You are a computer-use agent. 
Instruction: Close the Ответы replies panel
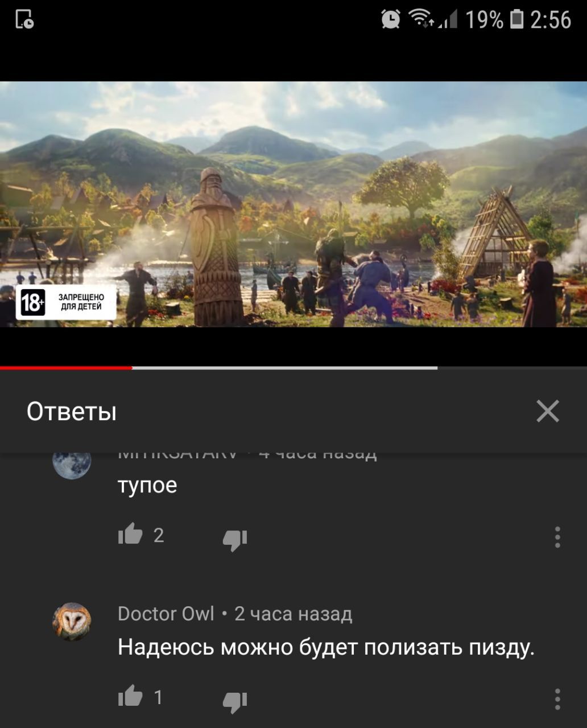click(548, 411)
